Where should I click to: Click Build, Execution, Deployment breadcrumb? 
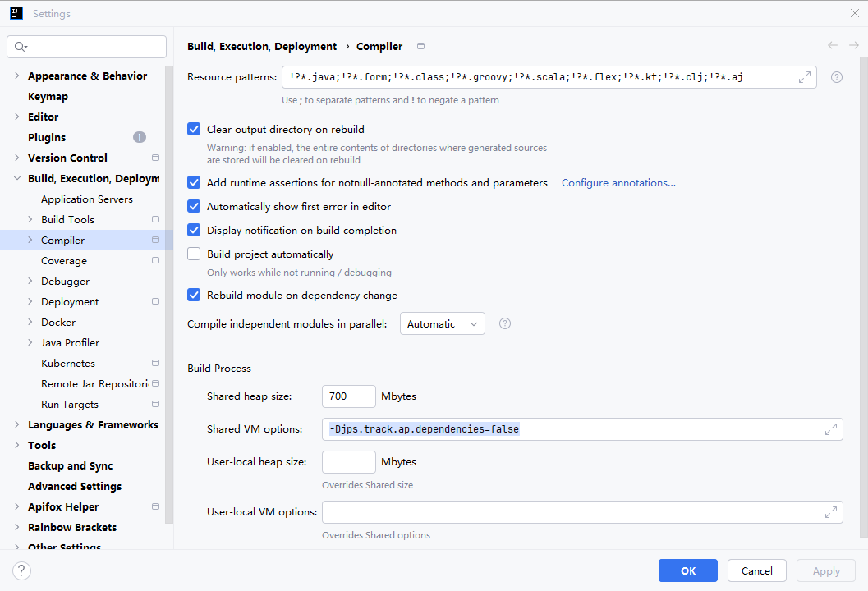tap(262, 47)
